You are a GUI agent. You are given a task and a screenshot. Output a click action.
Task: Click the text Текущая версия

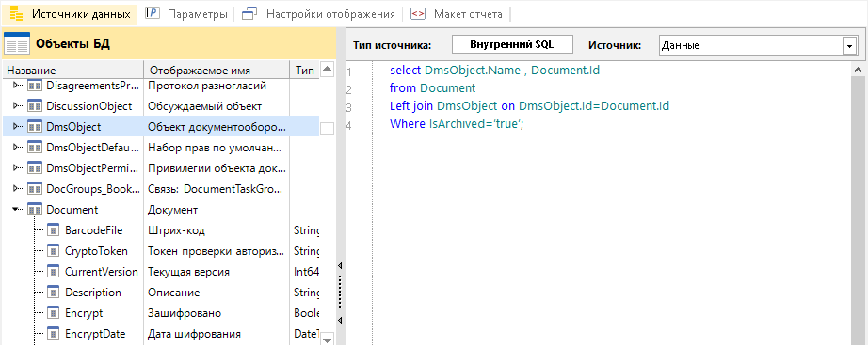point(188,272)
